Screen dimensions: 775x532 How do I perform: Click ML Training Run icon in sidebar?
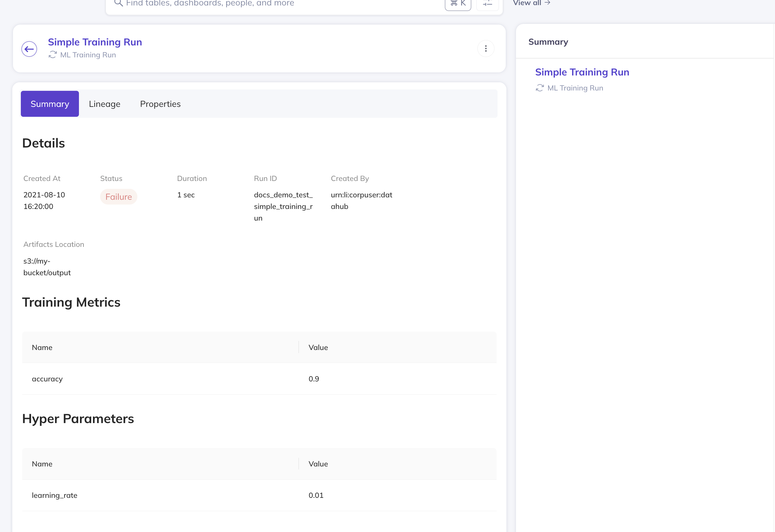pos(540,88)
